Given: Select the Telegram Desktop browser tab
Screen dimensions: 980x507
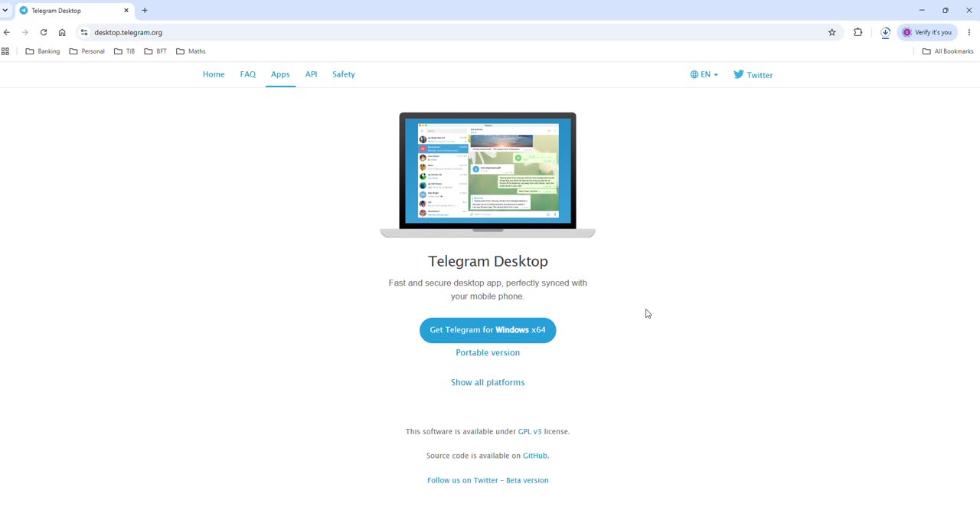Looking at the screenshot, I should tap(75, 11).
